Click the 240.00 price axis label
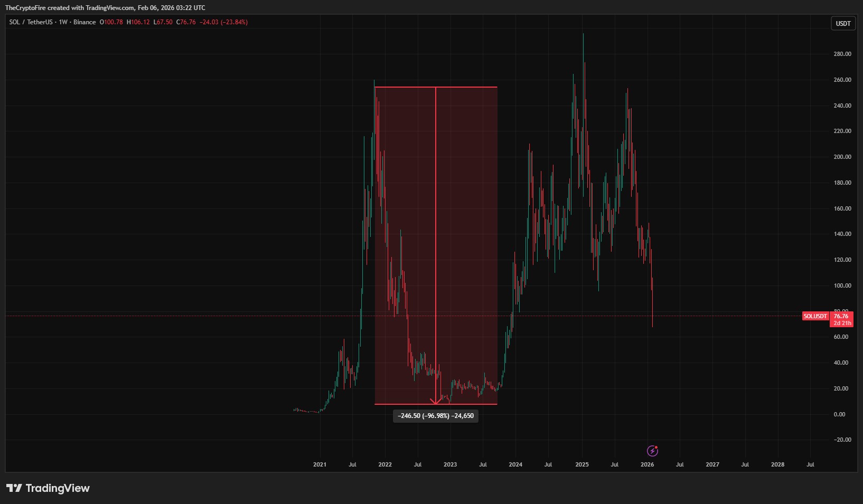This screenshot has height=504, width=863. pyautogui.click(x=842, y=106)
